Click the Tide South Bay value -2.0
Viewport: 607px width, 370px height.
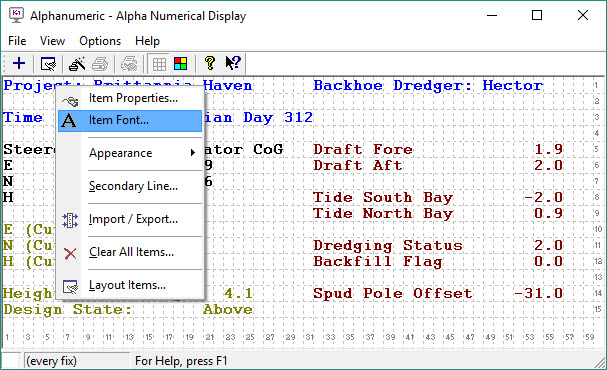pyautogui.click(x=543, y=197)
